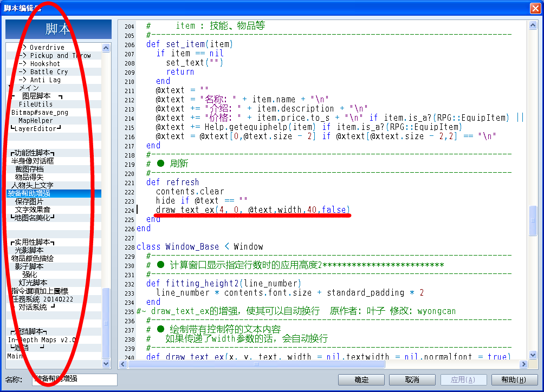Screen dimensions: 544x392
Task: Select the MapHelper script
Action: [x=54, y=121]
